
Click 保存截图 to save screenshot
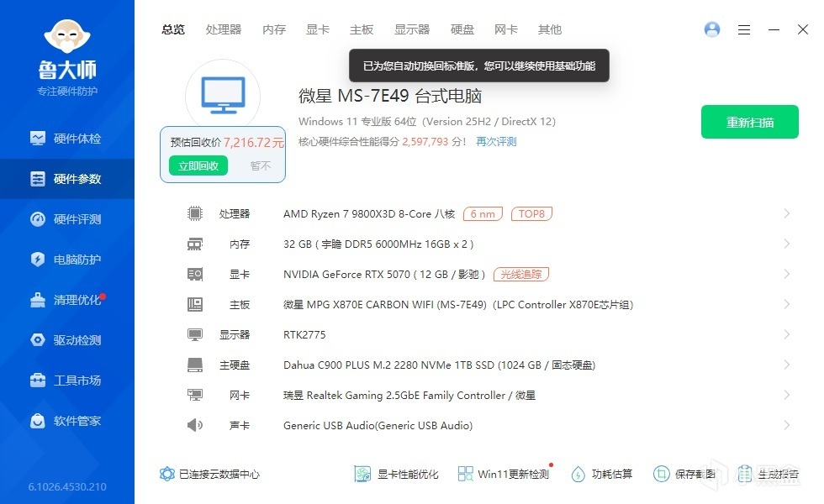(684, 474)
